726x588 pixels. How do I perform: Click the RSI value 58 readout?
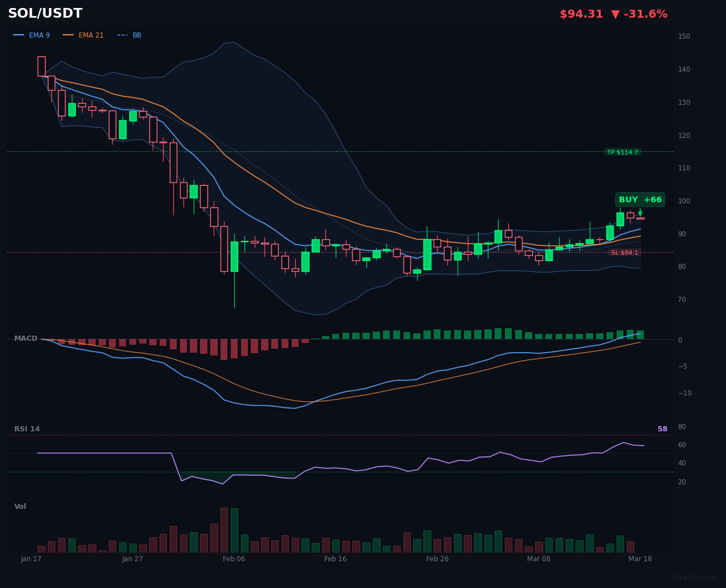662,428
